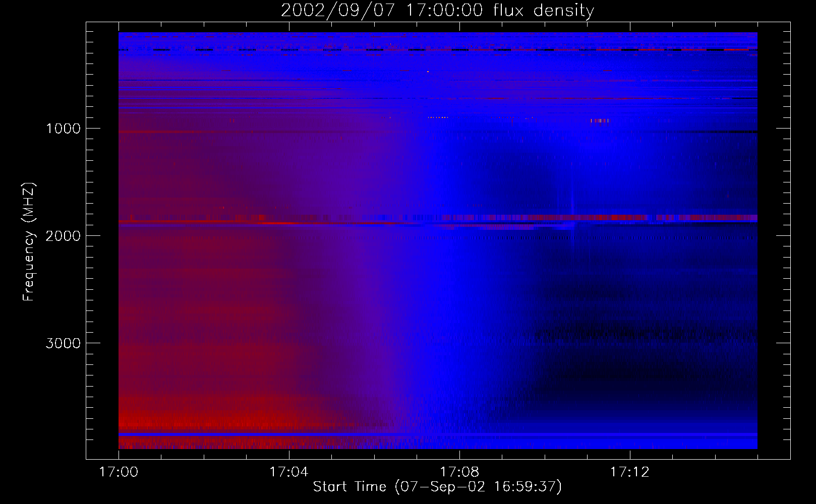Image resolution: width=816 pixels, height=504 pixels.
Task: Click the 'Frequency (MHZ)' axis label
Action: click(29, 242)
